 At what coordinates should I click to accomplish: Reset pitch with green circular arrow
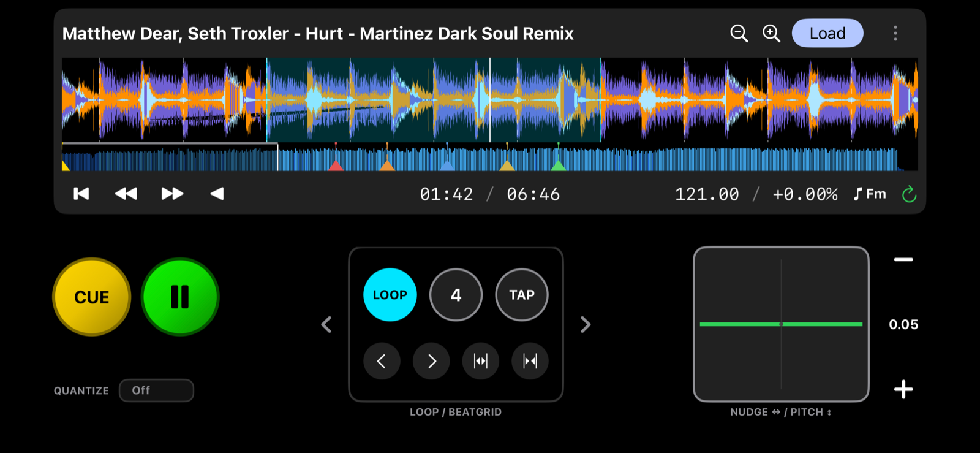tap(910, 194)
